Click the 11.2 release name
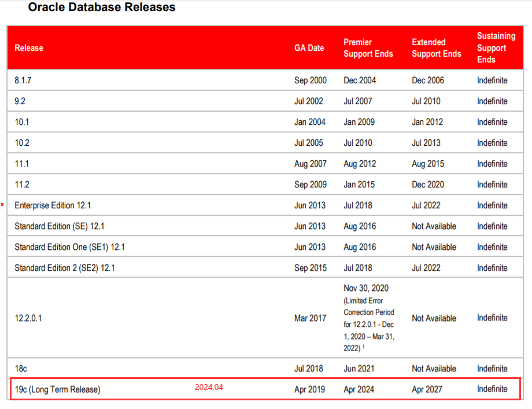 click(x=22, y=185)
